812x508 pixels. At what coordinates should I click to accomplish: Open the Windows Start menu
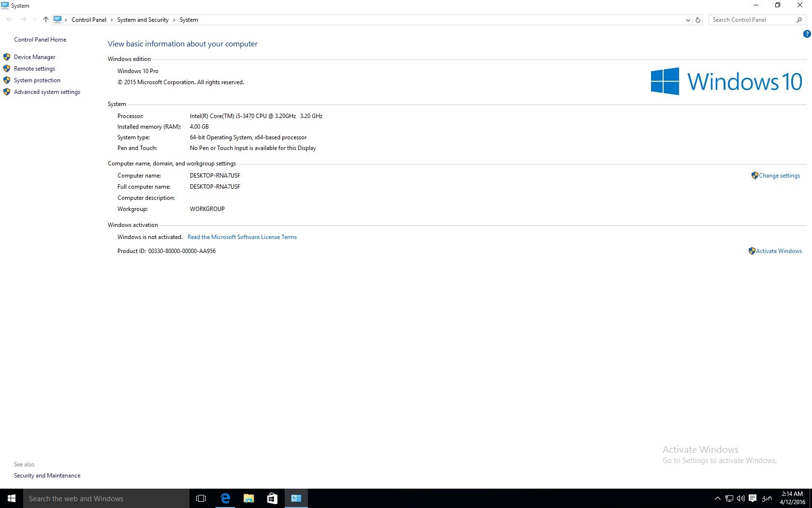[12, 498]
